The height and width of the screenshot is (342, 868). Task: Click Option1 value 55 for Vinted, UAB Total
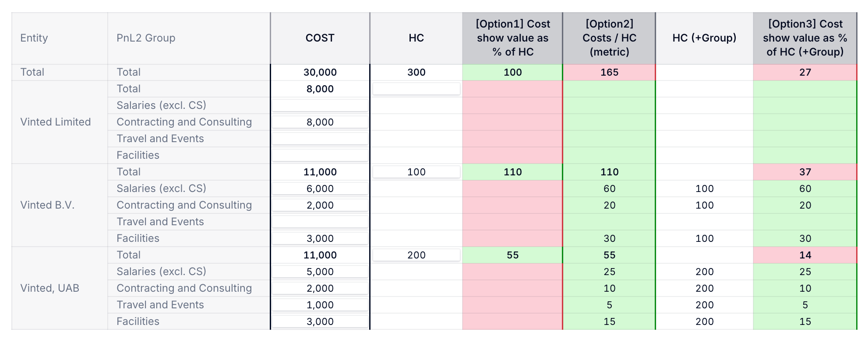pyautogui.click(x=513, y=255)
